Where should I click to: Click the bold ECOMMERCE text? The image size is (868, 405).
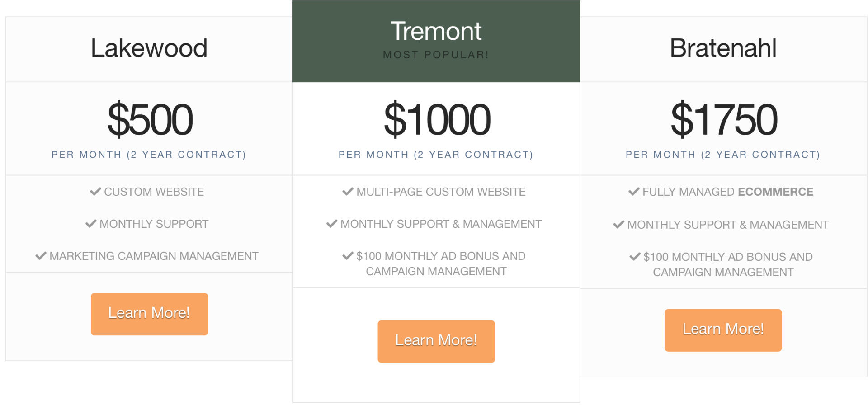(x=775, y=192)
